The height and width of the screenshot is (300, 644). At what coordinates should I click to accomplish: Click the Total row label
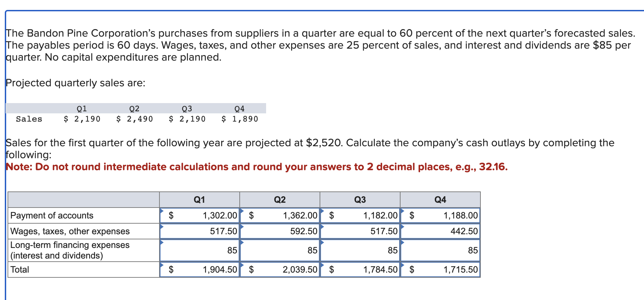click(20, 270)
